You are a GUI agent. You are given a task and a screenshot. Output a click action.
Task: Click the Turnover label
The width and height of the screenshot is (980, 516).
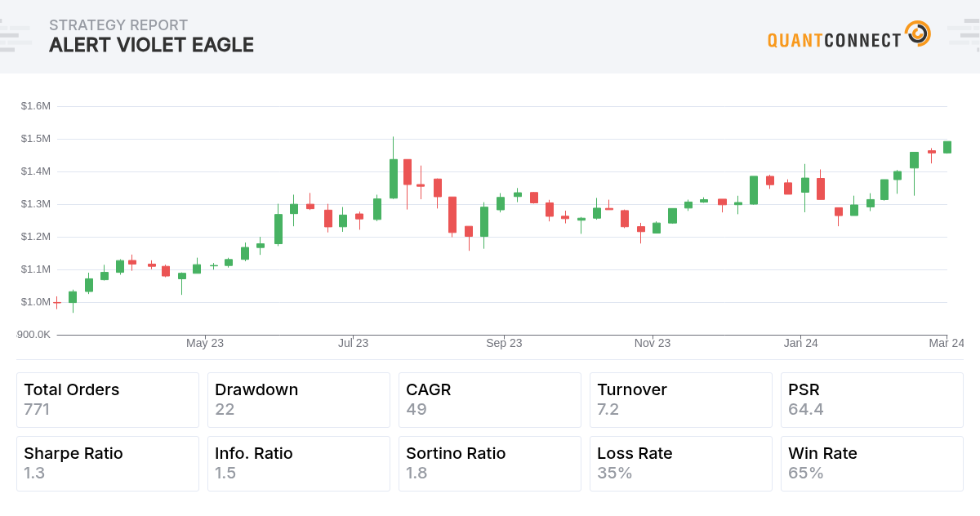point(632,389)
